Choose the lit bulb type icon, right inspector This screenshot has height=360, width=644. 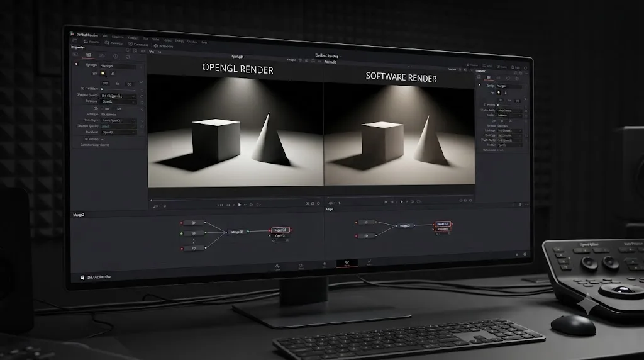[499, 93]
